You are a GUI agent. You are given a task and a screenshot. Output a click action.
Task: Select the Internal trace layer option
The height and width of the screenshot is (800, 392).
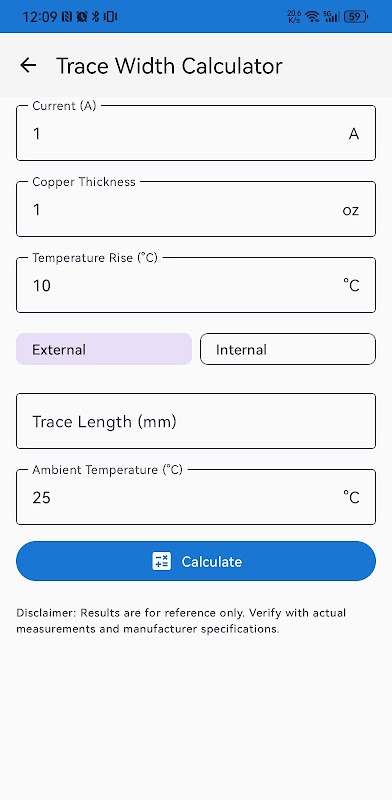point(288,349)
